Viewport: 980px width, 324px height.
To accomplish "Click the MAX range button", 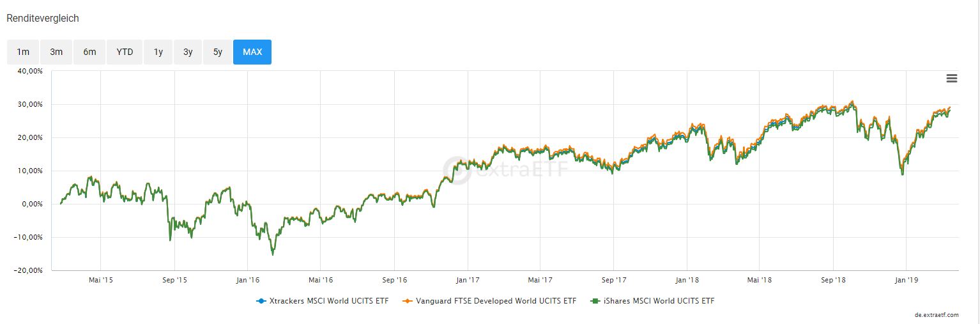I will point(252,52).
